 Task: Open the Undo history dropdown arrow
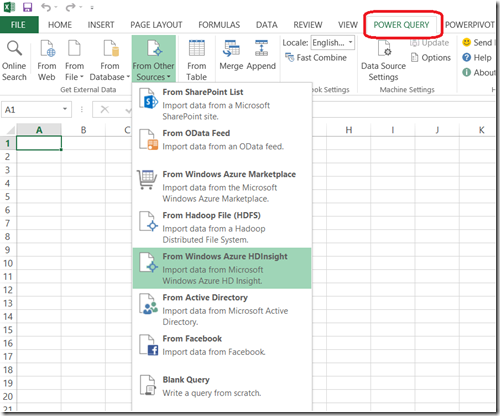tap(55, 7)
